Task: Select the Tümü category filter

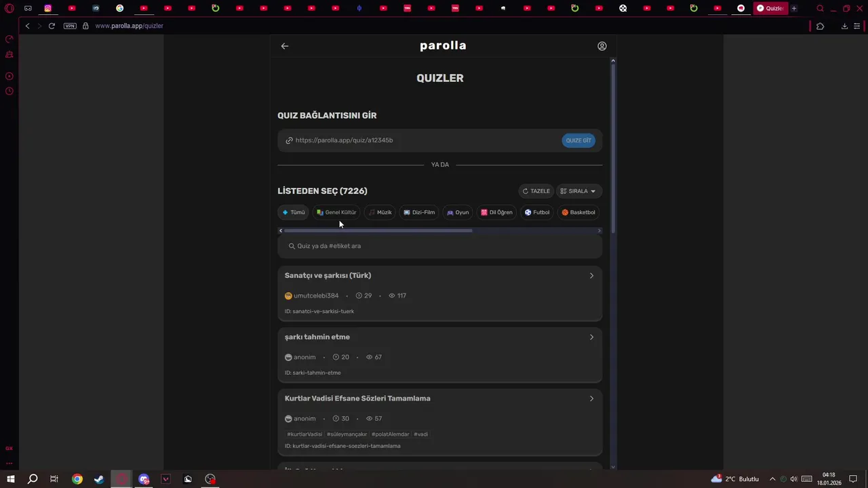Action: (294, 212)
